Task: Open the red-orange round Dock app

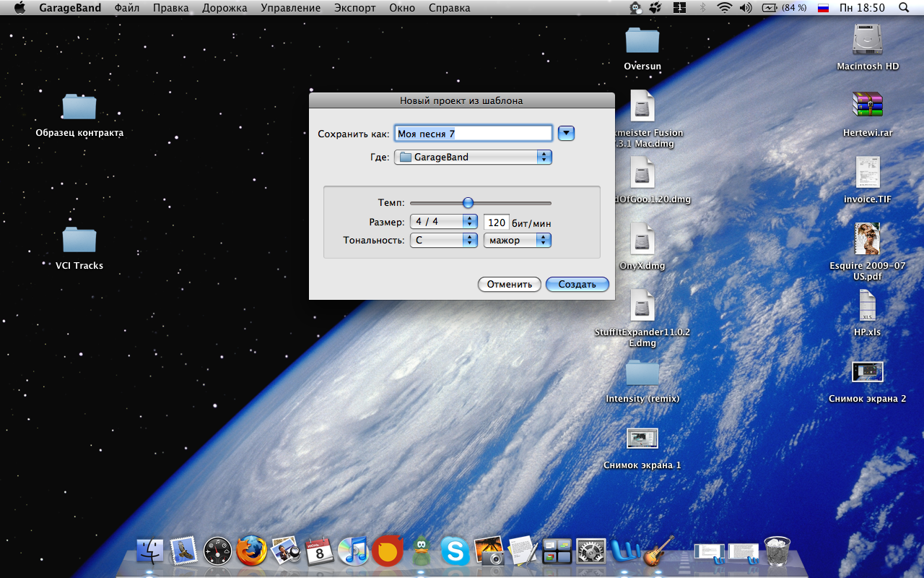Action: pyautogui.click(x=388, y=551)
